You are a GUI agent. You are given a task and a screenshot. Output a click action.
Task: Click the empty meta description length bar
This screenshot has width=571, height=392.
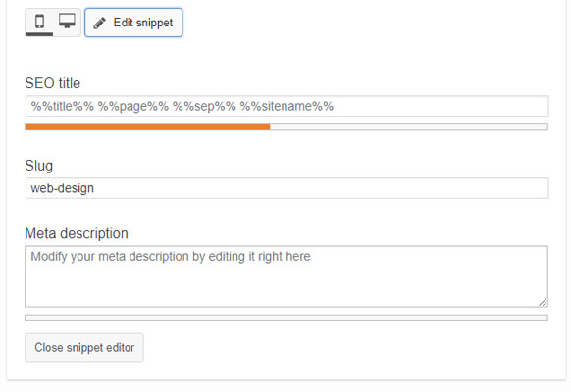[286, 318]
